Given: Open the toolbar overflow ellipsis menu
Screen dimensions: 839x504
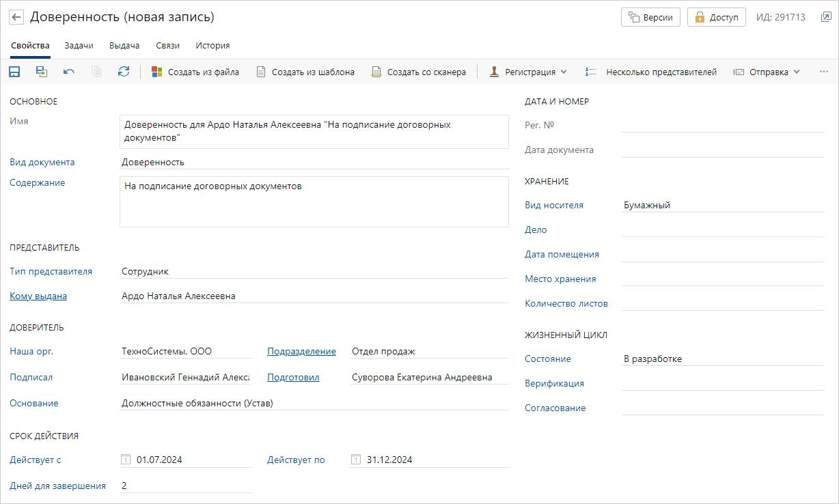Looking at the screenshot, I should pyautogui.click(x=823, y=72).
